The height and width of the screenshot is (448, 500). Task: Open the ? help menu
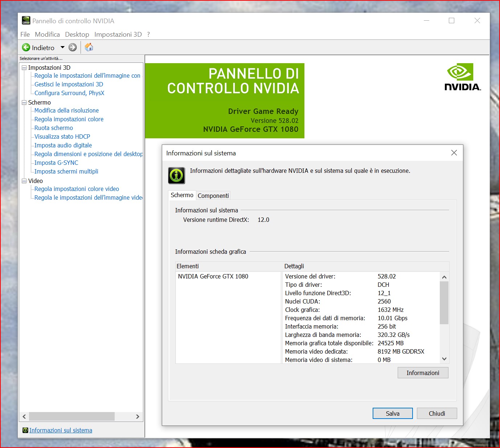click(148, 34)
